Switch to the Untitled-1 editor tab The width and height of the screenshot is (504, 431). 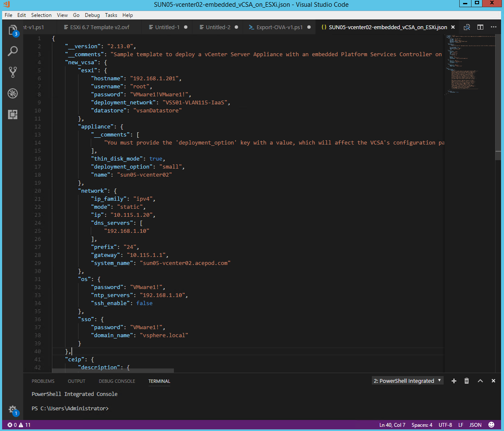click(167, 27)
